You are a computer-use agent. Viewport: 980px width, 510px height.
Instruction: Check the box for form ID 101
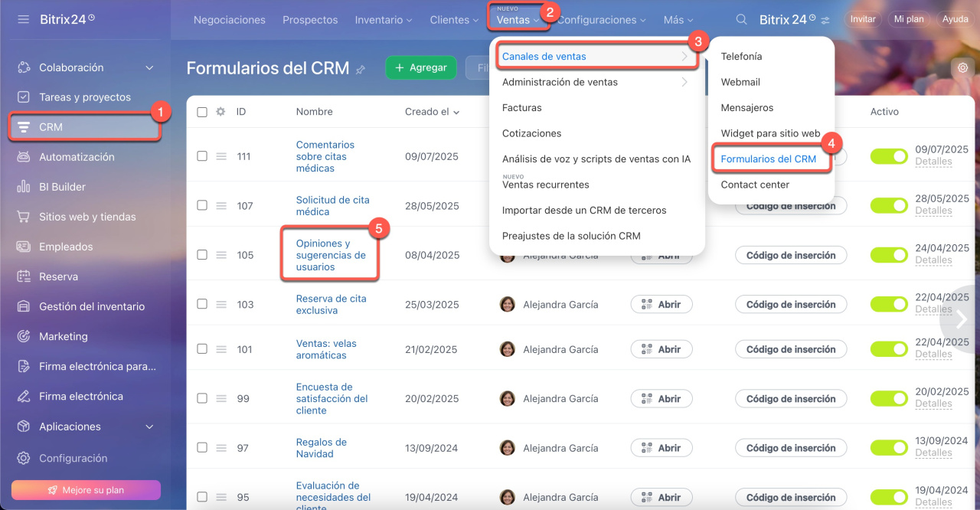point(202,349)
